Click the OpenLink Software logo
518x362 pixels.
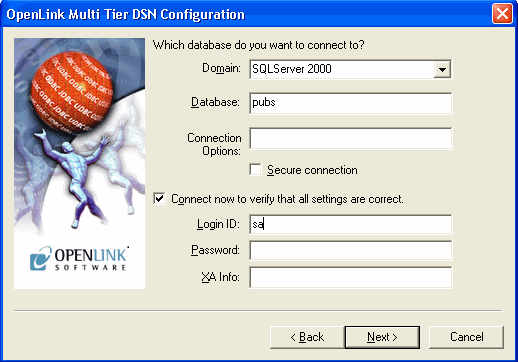point(79,258)
